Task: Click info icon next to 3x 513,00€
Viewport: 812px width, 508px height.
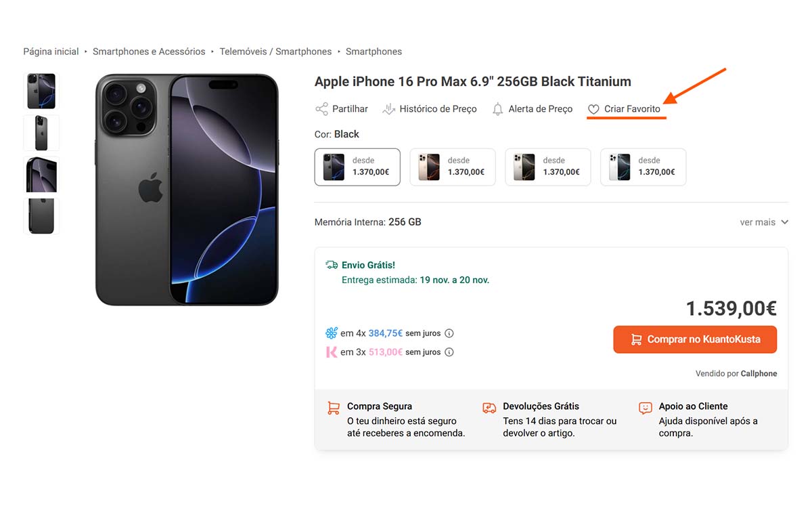Action: tap(449, 352)
